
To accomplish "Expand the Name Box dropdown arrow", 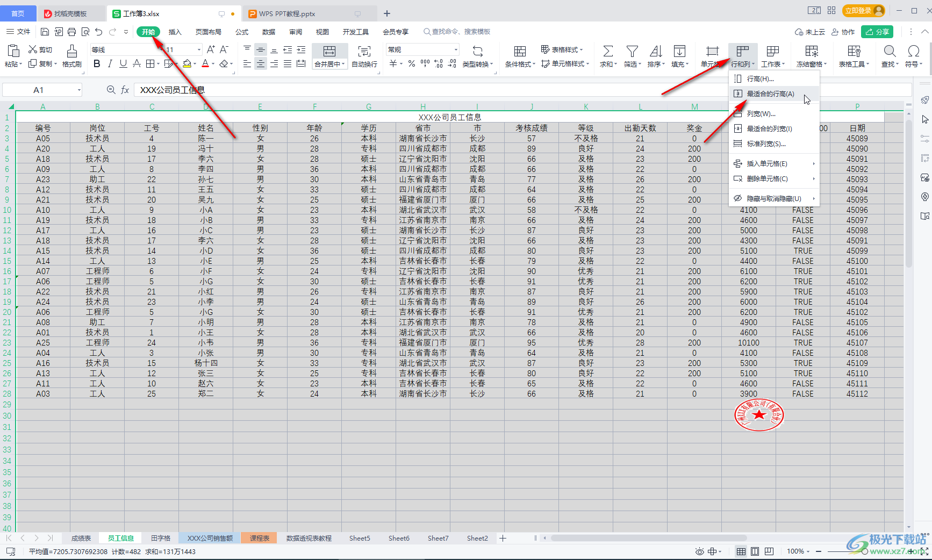I will point(79,90).
